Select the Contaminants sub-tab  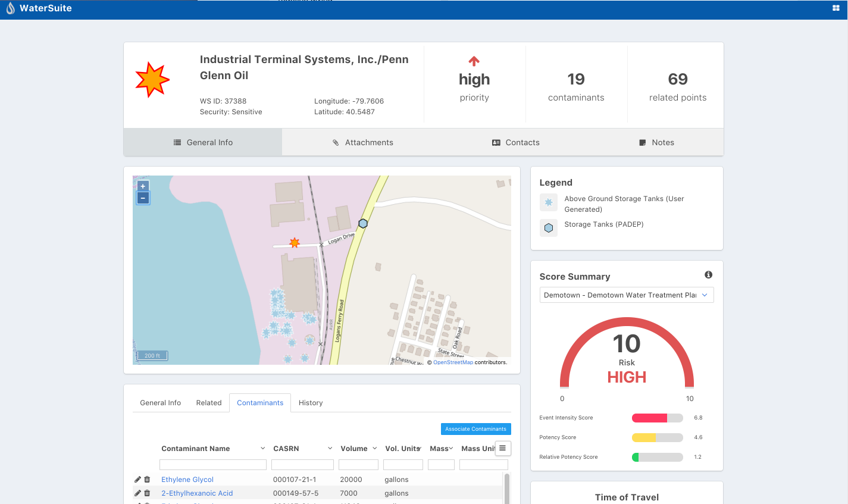click(x=260, y=403)
